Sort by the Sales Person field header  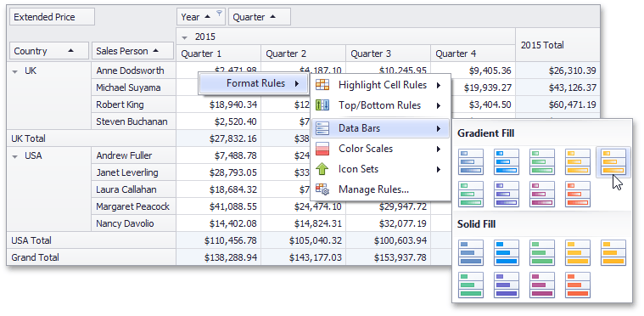pyautogui.click(x=132, y=51)
